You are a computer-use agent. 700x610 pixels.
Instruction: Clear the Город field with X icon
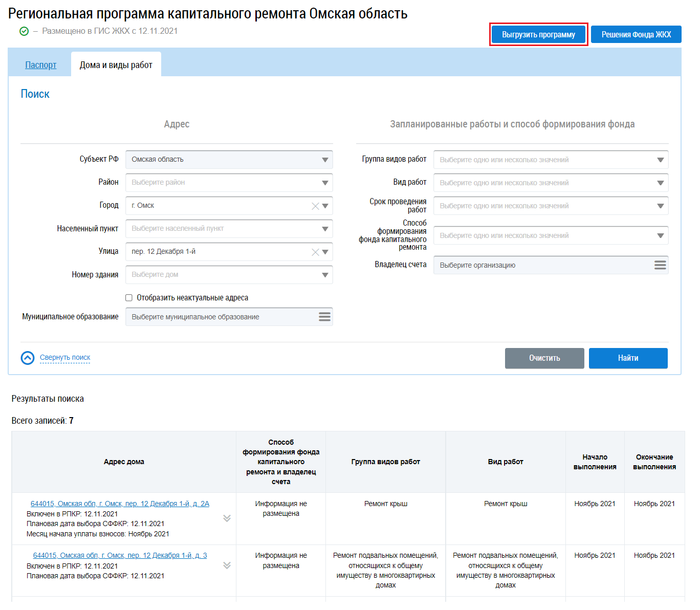pyautogui.click(x=315, y=206)
